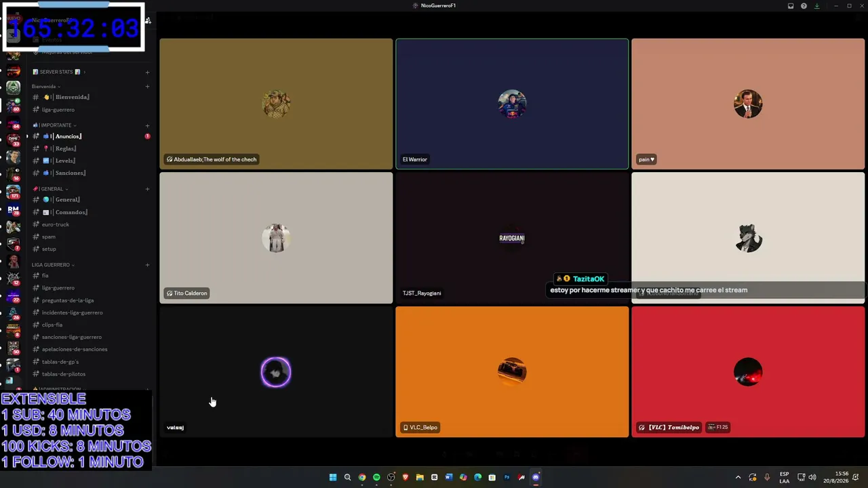868x488 pixels.
Task: Add channel to GENERAL category
Action: coord(147,189)
